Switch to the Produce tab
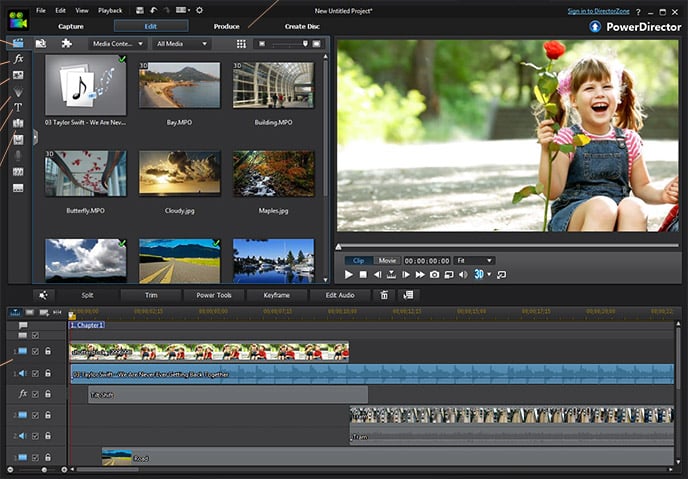Screen dimensions: 688x479 (x=226, y=26)
